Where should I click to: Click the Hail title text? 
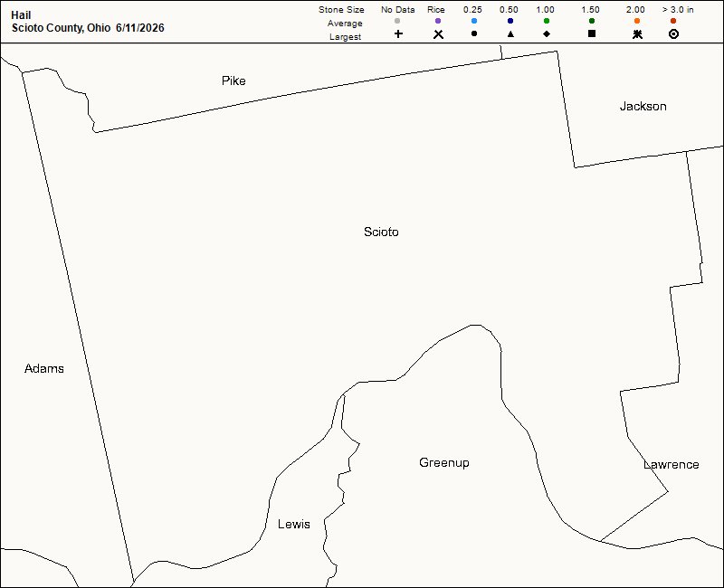click(x=21, y=15)
